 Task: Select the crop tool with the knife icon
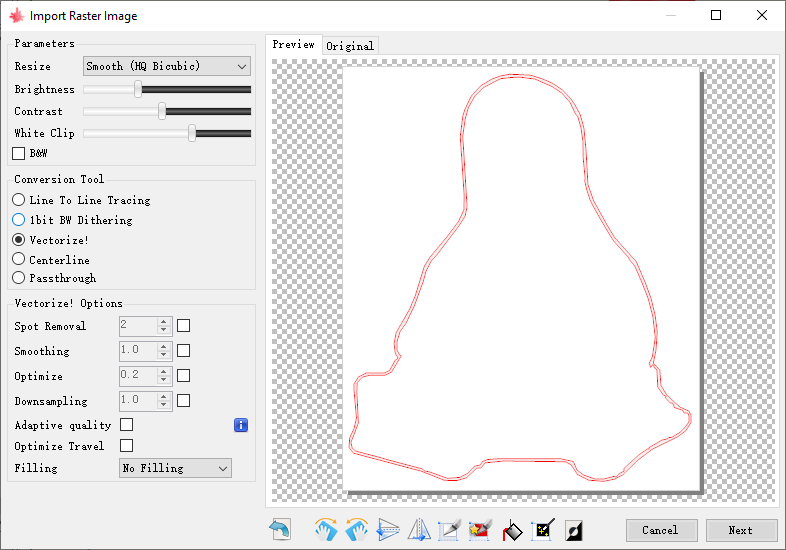[449, 529]
